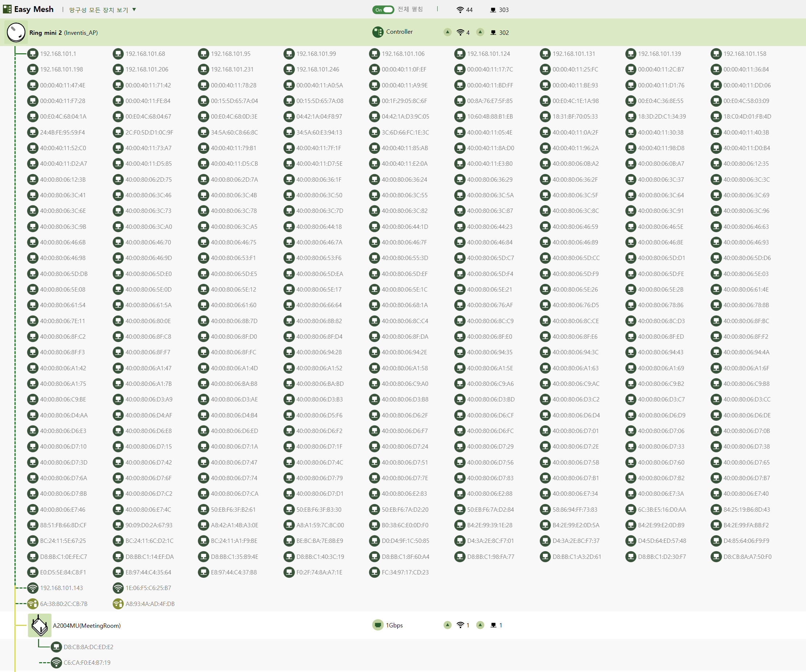
Task: Select device 192.168.101.246
Action: click(x=318, y=70)
